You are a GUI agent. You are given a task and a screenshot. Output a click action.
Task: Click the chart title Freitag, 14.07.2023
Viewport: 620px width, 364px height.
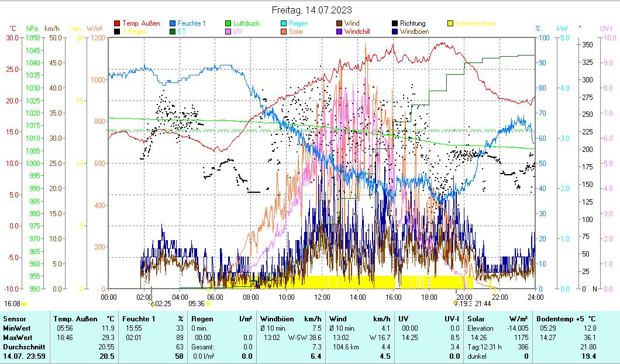(x=312, y=11)
